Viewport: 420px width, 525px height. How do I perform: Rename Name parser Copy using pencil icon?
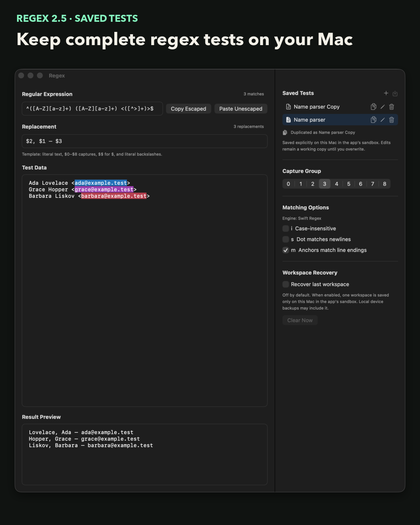pos(383,107)
